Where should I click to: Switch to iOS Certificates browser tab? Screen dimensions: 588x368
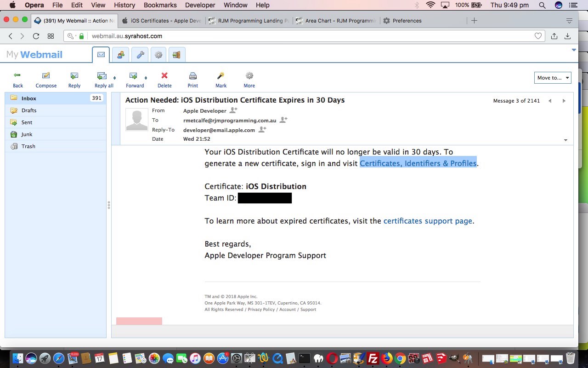[162, 21]
